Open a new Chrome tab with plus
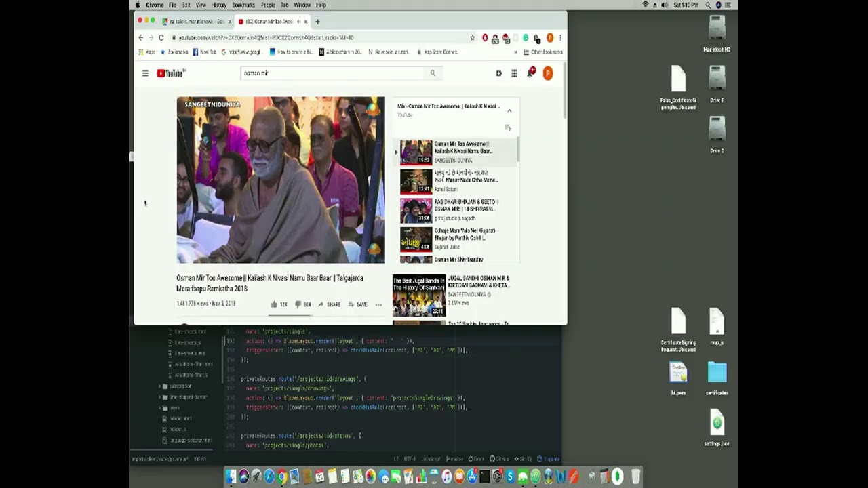 [317, 22]
